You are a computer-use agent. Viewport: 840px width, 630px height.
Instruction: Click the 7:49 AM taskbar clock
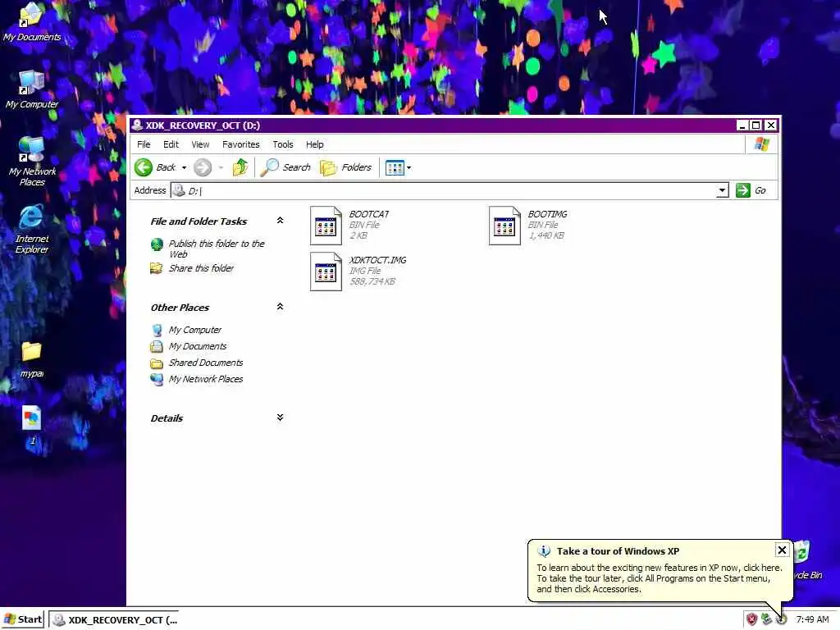(813, 619)
